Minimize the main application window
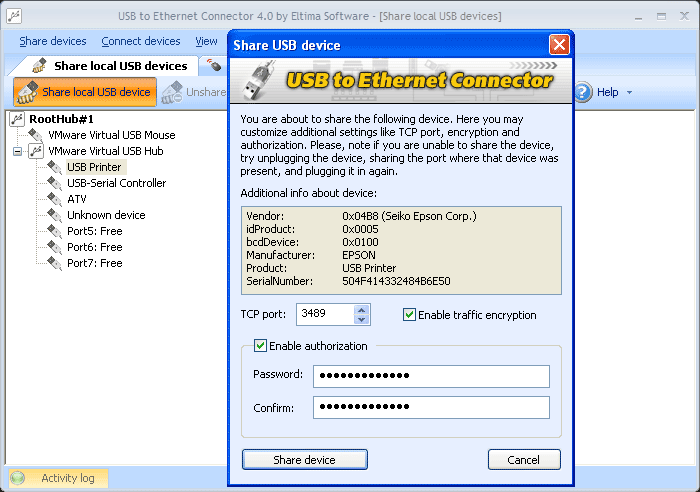700x492 pixels. point(638,17)
